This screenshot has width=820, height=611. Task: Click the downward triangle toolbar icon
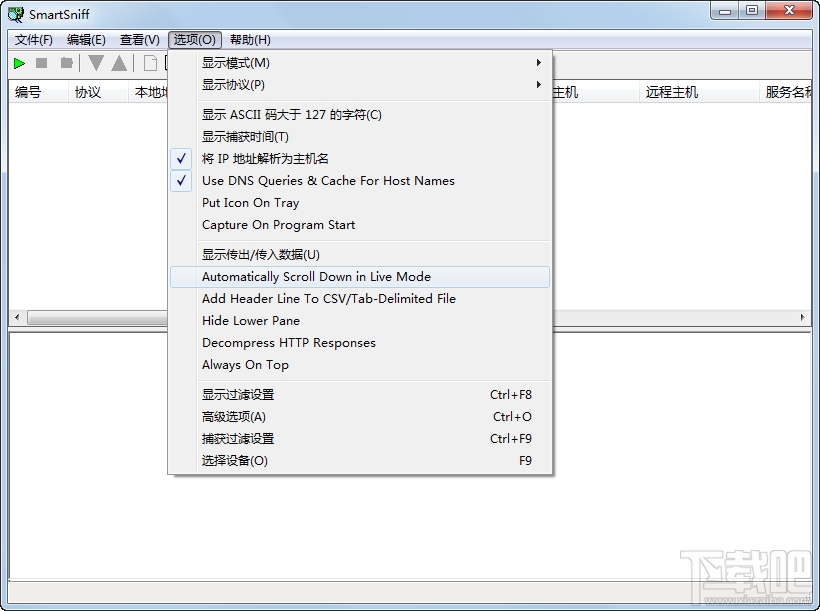pos(95,63)
